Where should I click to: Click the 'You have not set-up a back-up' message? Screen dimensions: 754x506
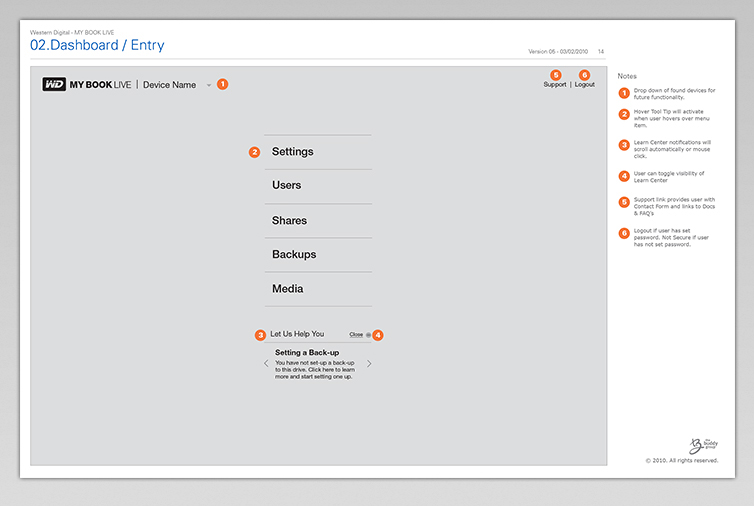tap(315, 369)
